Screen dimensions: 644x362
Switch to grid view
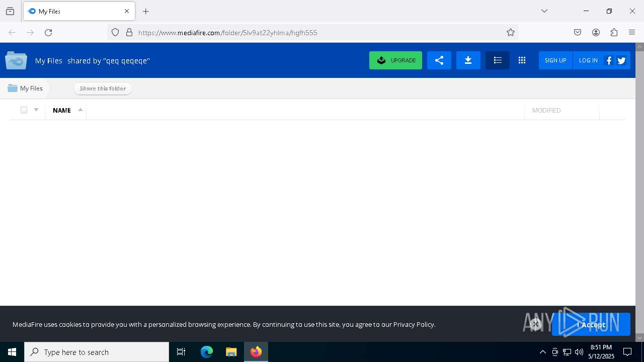[522, 60]
